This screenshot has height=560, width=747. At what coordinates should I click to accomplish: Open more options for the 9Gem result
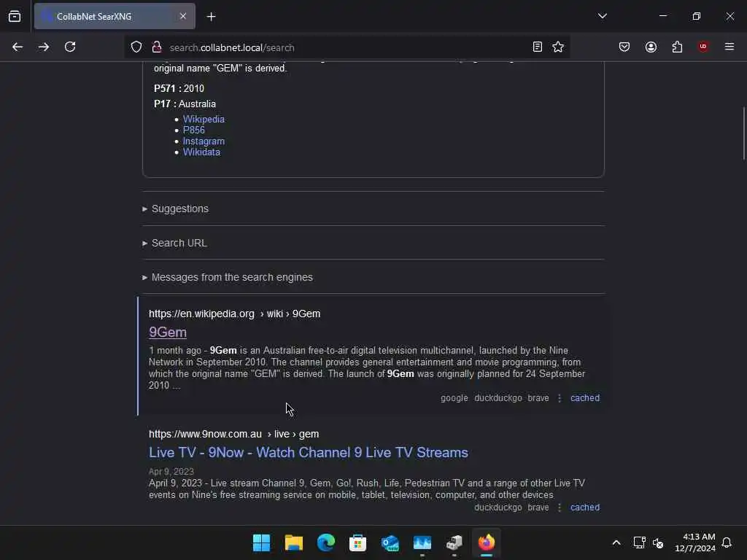(560, 398)
